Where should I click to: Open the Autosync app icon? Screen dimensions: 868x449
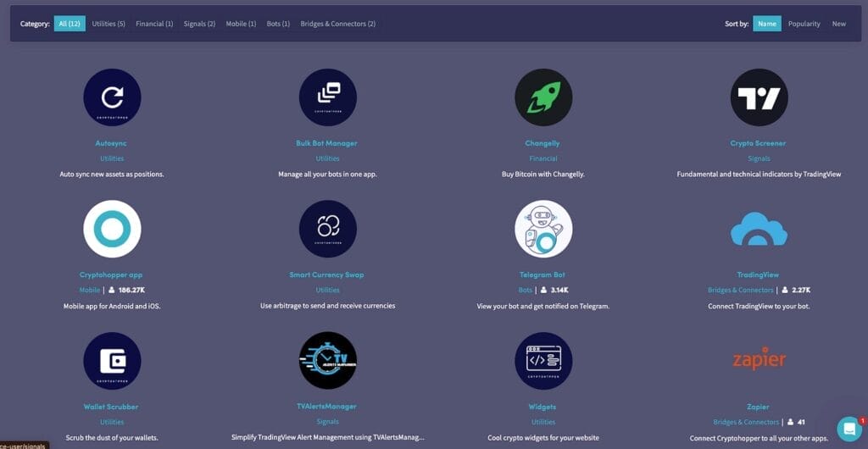[x=112, y=97]
